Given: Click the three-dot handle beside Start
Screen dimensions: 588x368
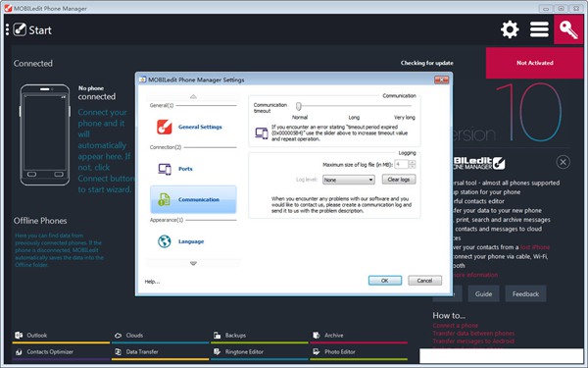Looking at the screenshot, I should point(7,29).
